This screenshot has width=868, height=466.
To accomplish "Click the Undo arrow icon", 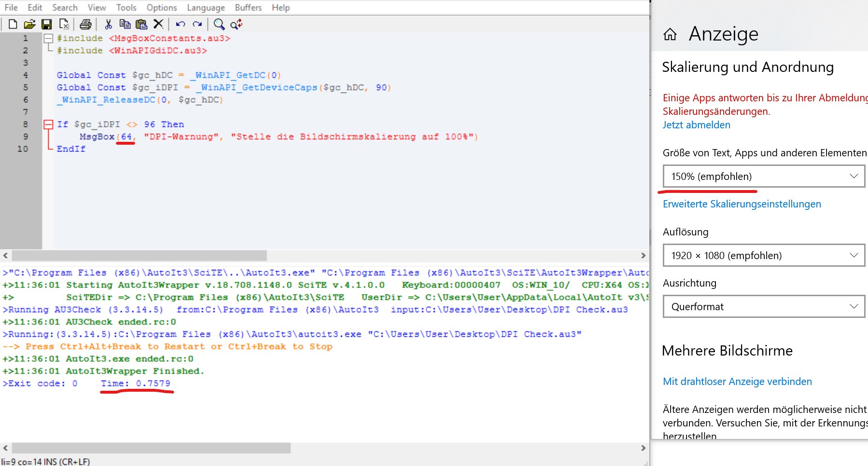I will tap(181, 24).
